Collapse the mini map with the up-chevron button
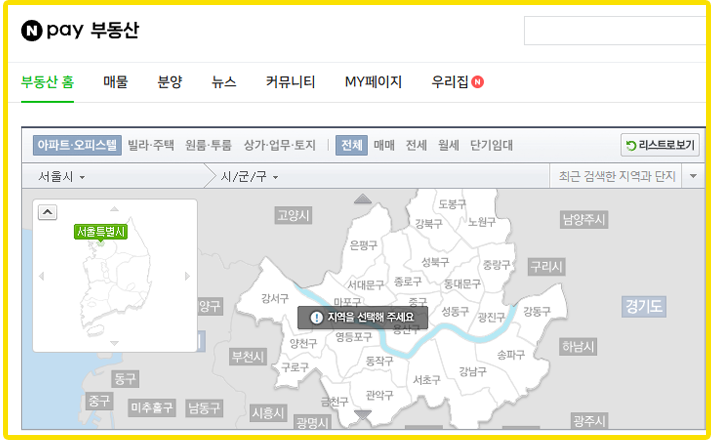Screen dimensions: 714x440 [x=47, y=212]
